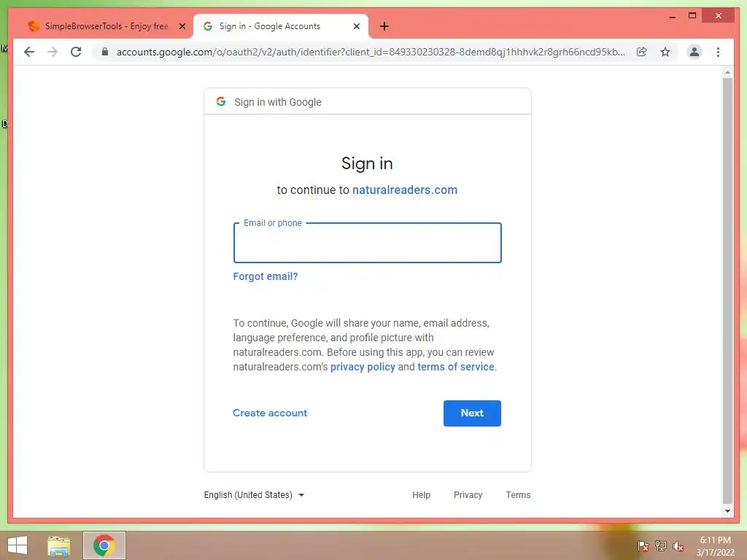Select the Sign in - Google Accounts tab
Screen dimensions: 747x560
click(x=281, y=26)
